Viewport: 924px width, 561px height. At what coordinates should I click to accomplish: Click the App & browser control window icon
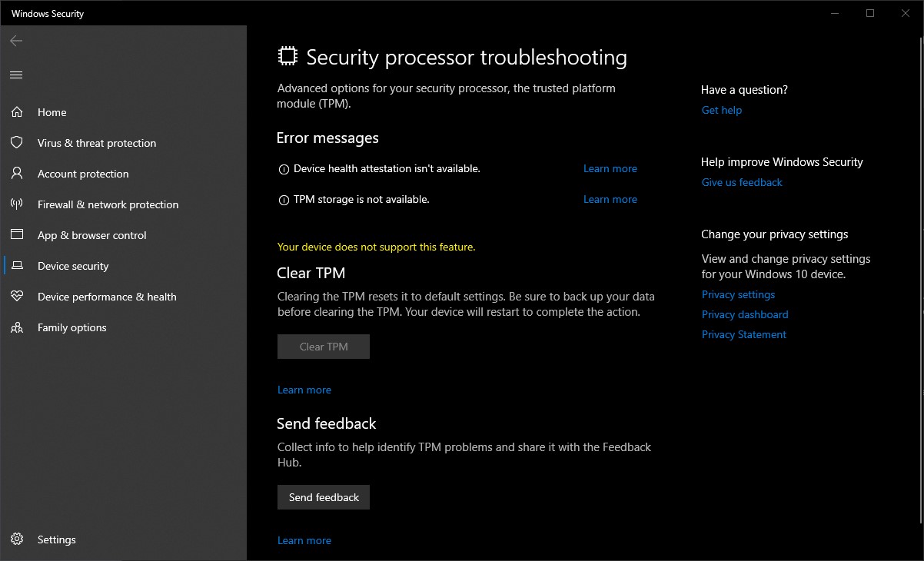tap(17, 235)
